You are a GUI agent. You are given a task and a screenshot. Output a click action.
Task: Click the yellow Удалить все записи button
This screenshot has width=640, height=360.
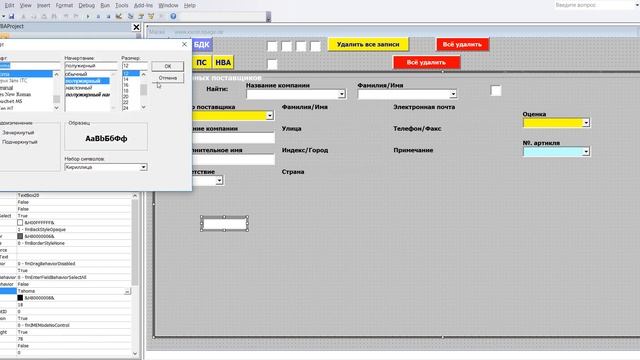point(368,44)
